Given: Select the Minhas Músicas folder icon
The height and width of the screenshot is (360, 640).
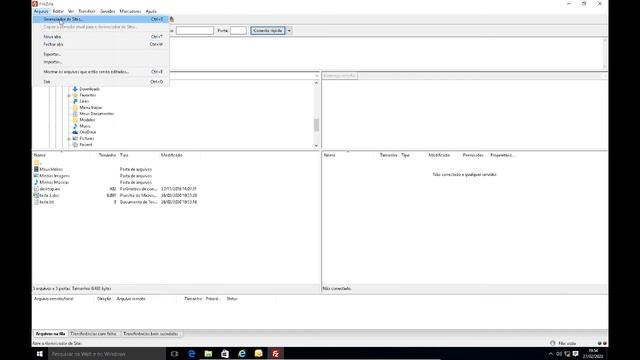Looking at the screenshot, I should point(36,182).
